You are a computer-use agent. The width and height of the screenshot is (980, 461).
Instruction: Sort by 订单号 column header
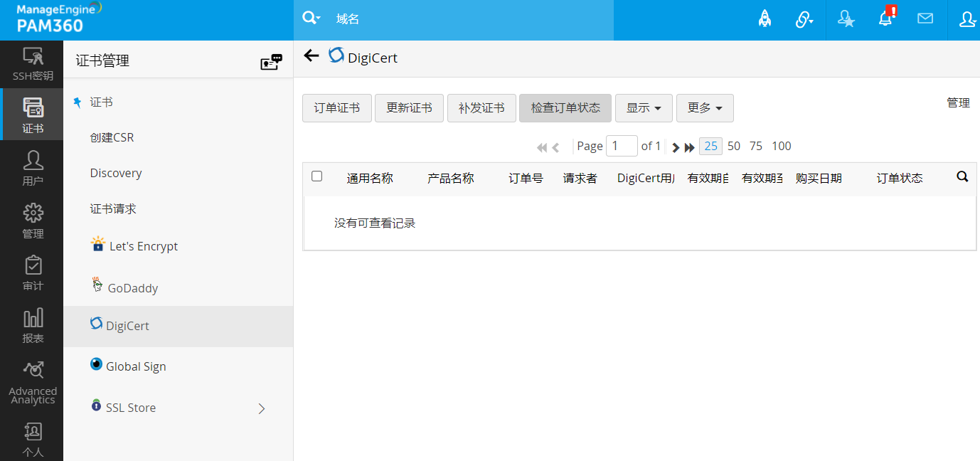[x=526, y=179]
